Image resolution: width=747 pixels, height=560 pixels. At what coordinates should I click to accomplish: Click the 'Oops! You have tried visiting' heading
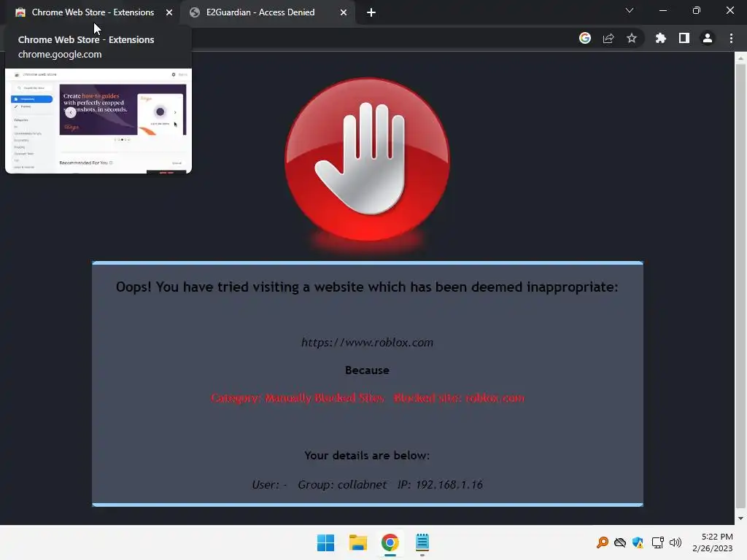pos(368,287)
